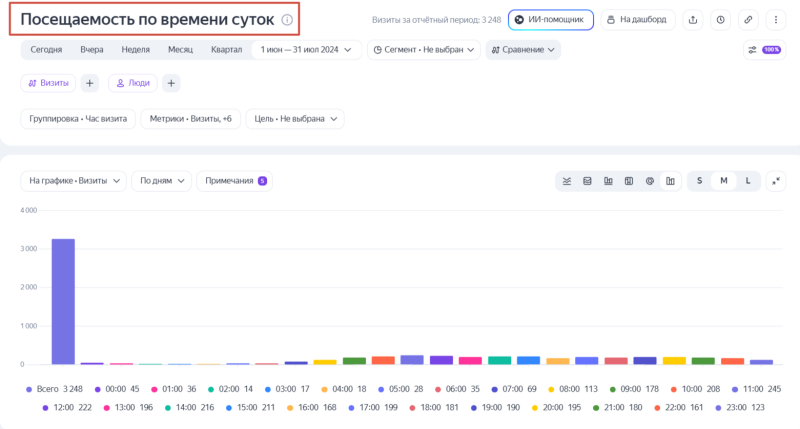Open Группировка • Час визита settings

coord(78,119)
